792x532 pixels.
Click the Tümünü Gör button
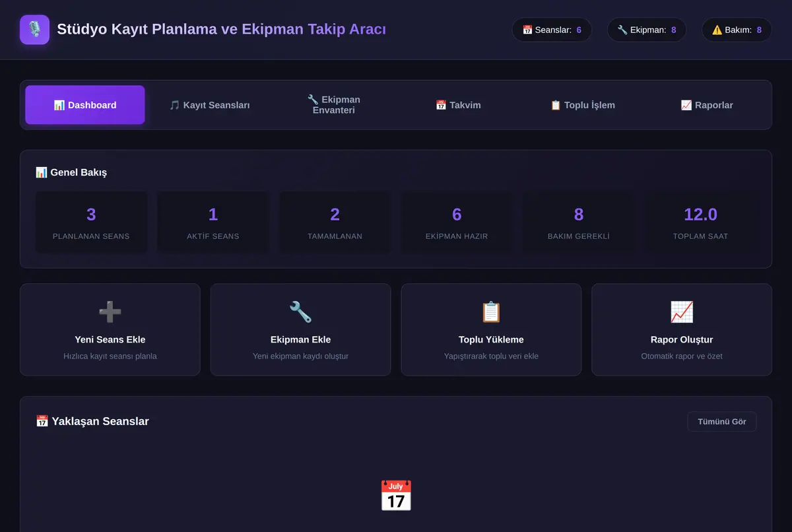(722, 422)
